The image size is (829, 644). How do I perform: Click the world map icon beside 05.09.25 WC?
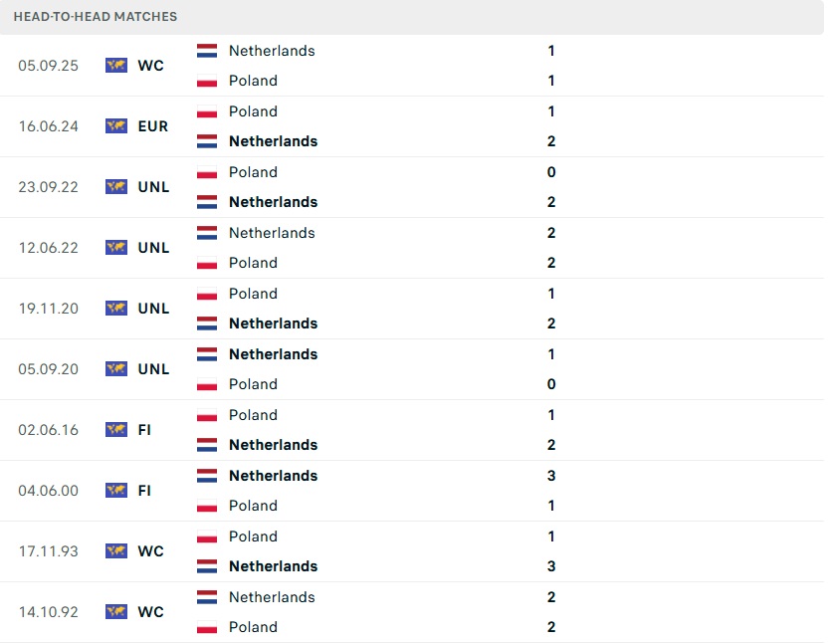click(x=116, y=66)
